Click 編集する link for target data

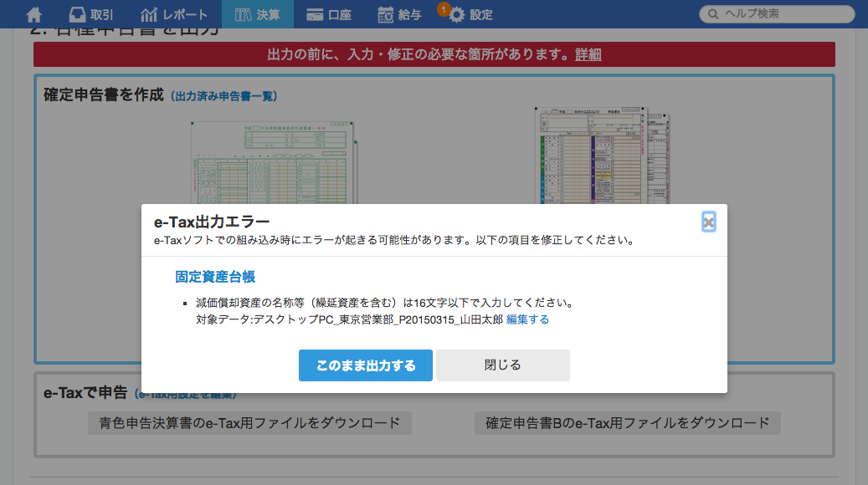coord(527,319)
